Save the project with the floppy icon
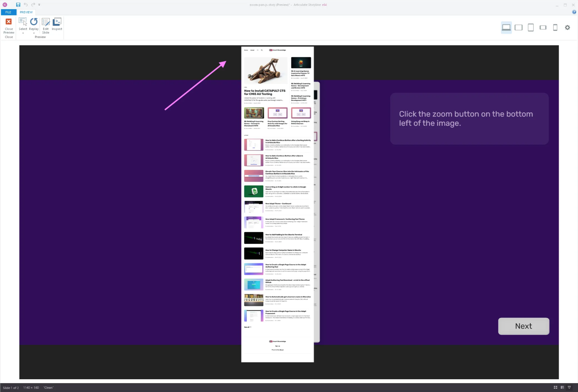 click(18, 5)
